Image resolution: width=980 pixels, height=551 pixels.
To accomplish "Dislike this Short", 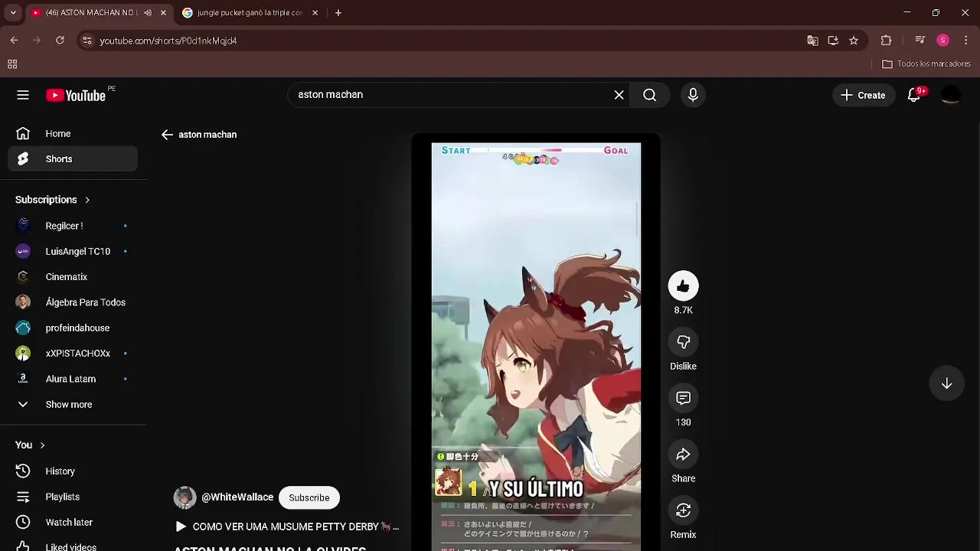I will (683, 342).
